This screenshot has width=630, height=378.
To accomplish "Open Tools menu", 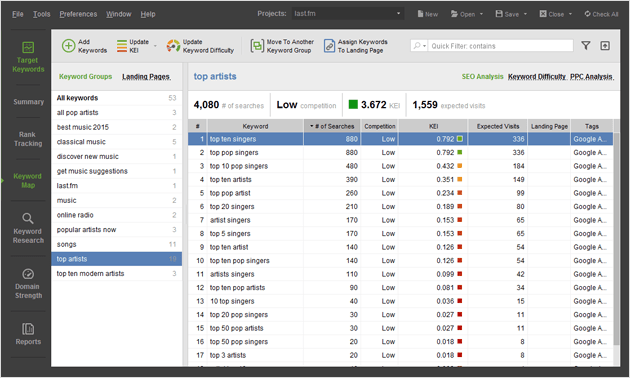I will (x=41, y=14).
